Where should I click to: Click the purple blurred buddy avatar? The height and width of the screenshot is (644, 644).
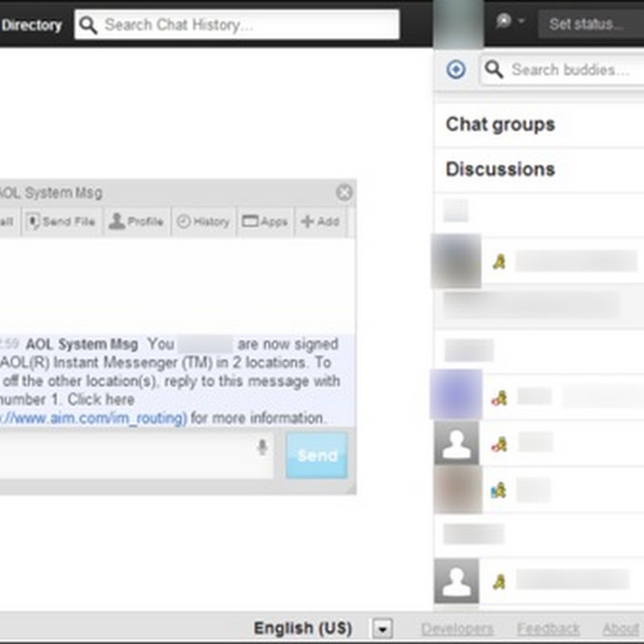pyautogui.click(x=456, y=394)
